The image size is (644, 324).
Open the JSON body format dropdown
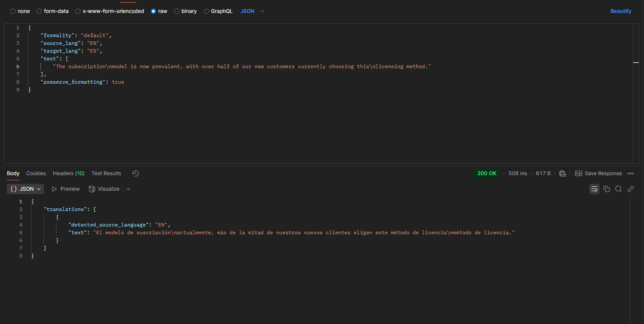[x=252, y=11]
